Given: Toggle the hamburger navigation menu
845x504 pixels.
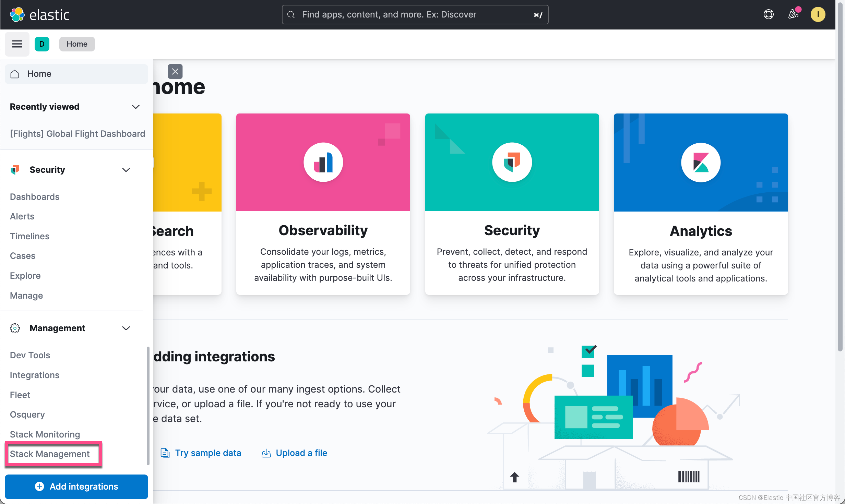Looking at the screenshot, I should [x=17, y=44].
